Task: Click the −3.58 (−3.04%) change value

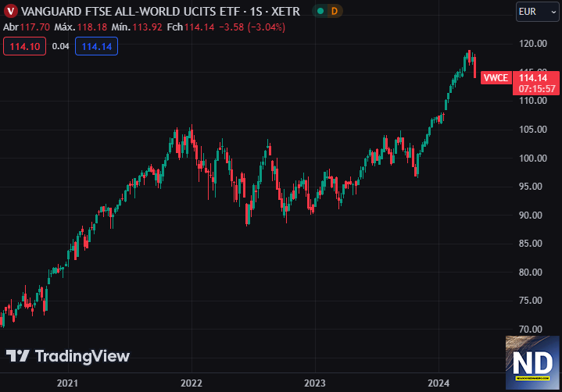Action: point(252,27)
